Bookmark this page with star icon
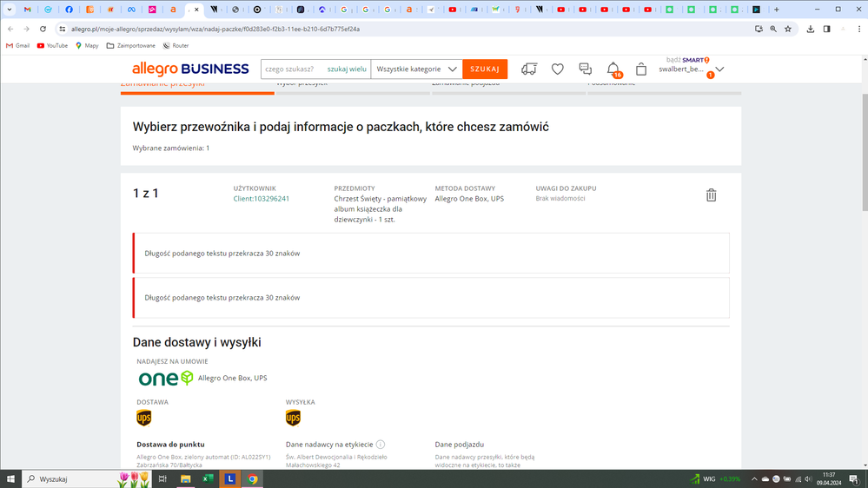 pyautogui.click(x=788, y=29)
